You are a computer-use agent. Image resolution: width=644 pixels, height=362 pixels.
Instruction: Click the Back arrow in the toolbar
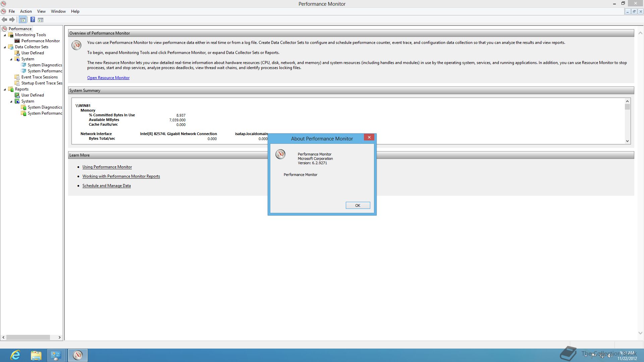(4, 20)
